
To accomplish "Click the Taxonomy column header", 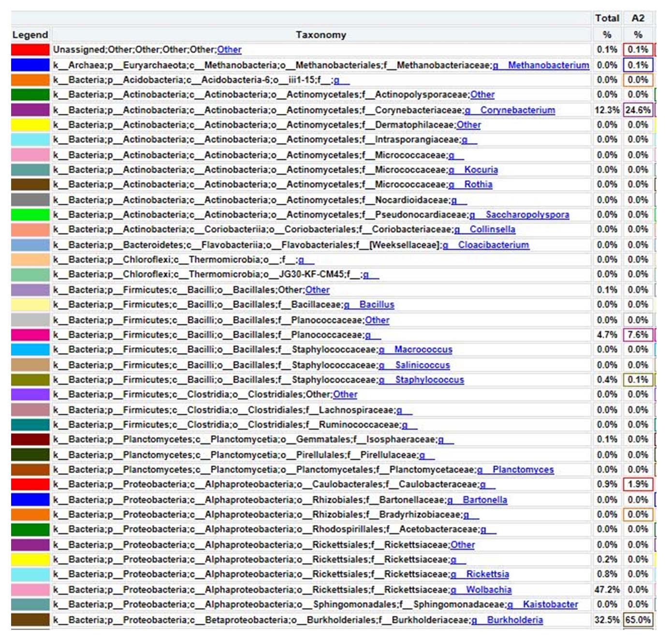I will pyautogui.click(x=321, y=35).
